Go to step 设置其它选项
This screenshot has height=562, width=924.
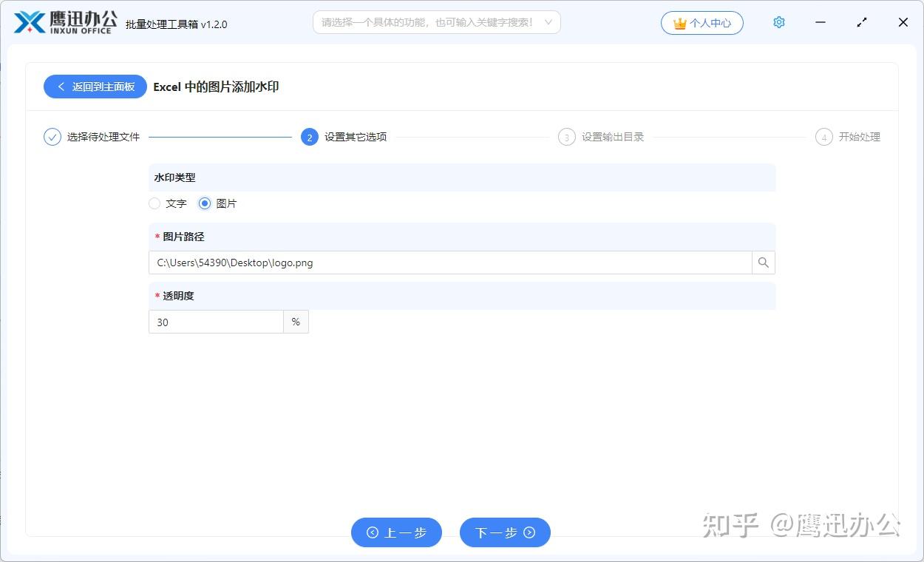click(x=356, y=137)
